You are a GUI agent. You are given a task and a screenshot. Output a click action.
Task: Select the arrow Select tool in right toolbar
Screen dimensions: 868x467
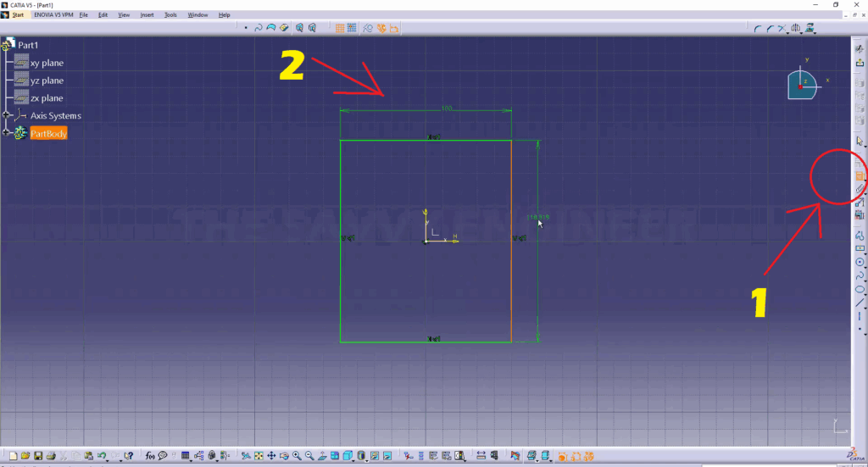click(860, 141)
